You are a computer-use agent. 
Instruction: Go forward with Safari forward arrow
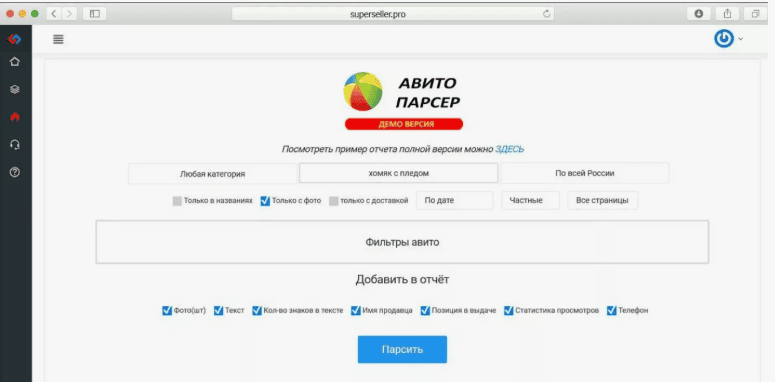tap(69, 14)
